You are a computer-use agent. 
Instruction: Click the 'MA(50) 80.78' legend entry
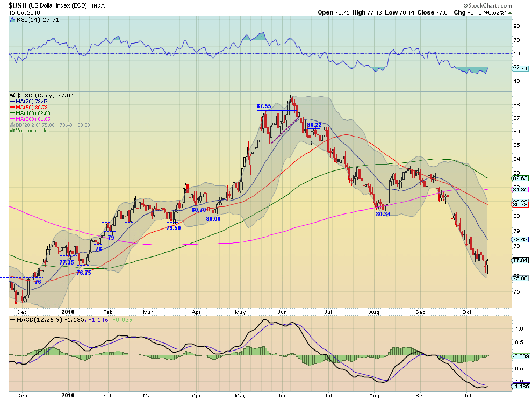(x=32, y=108)
